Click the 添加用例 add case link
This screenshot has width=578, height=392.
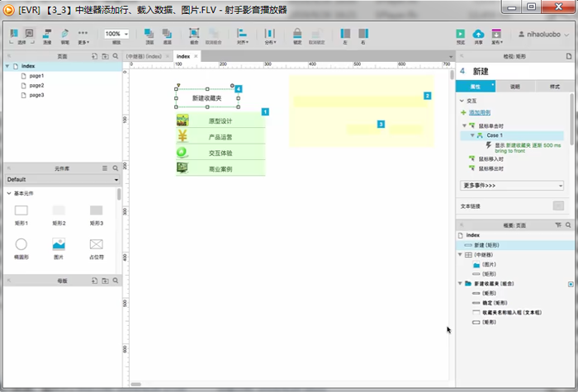pyautogui.click(x=479, y=112)
